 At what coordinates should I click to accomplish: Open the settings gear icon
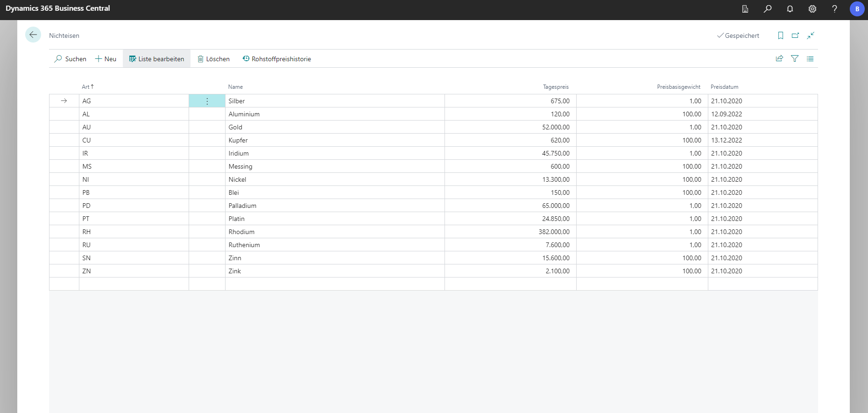click(x=812, y=9)
